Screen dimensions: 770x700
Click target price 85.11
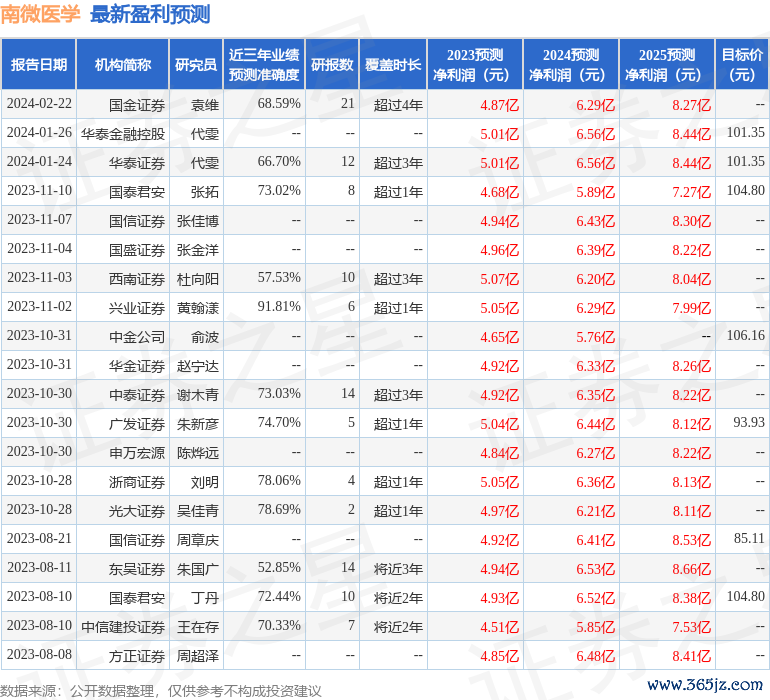(x=749, y=538)
